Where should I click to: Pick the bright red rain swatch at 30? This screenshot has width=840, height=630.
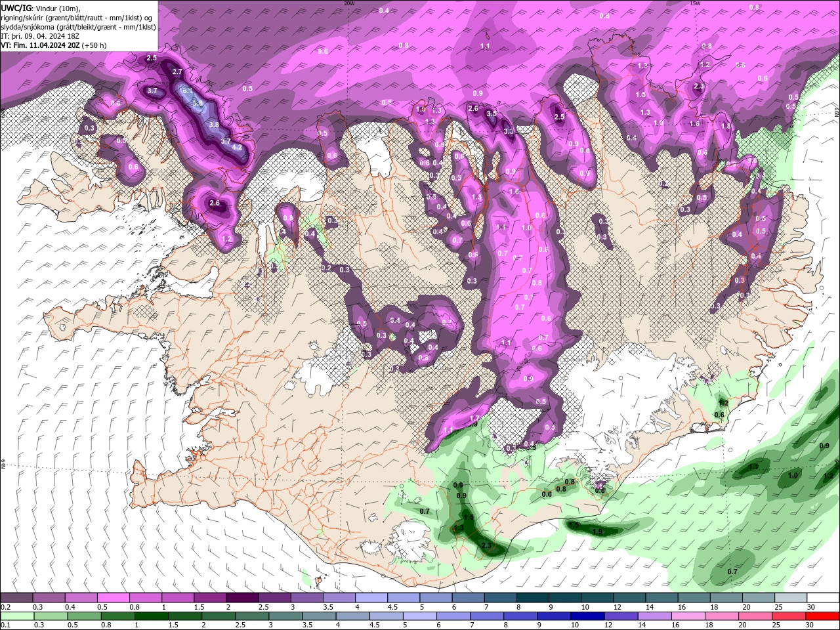pyautogui.click(x=822, y=616)
